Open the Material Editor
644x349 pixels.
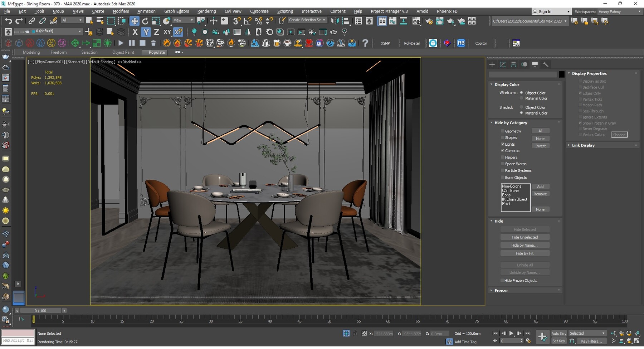(x=416, y=21)
